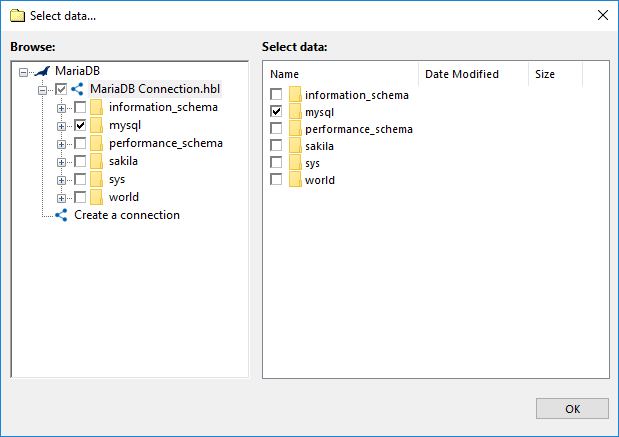Select sakila name in Select data list
Image resolution: width=619 pixels, height=437 pixels.
[319, 146]
